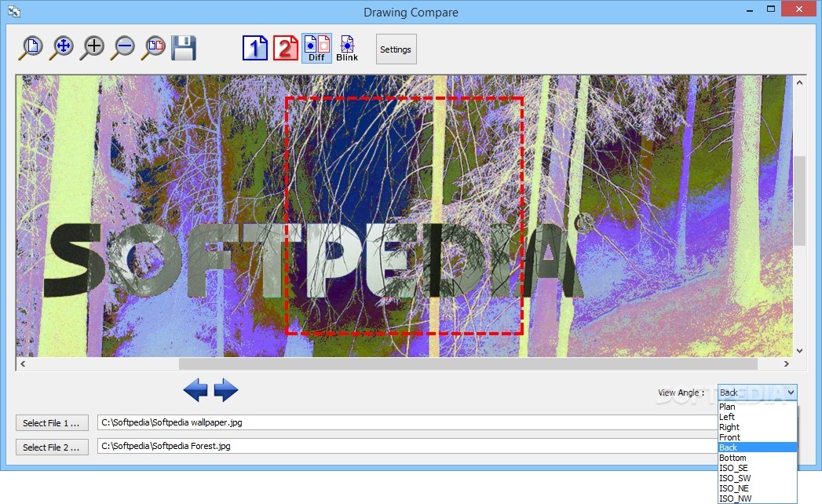Viewport: 822px width, 504px height.
Task: Show drawing 1 only
Action: click(255, 48)
